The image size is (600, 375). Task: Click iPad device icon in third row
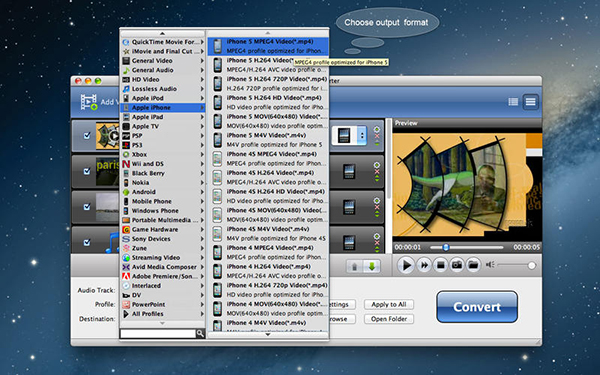(x=349, y=207)
